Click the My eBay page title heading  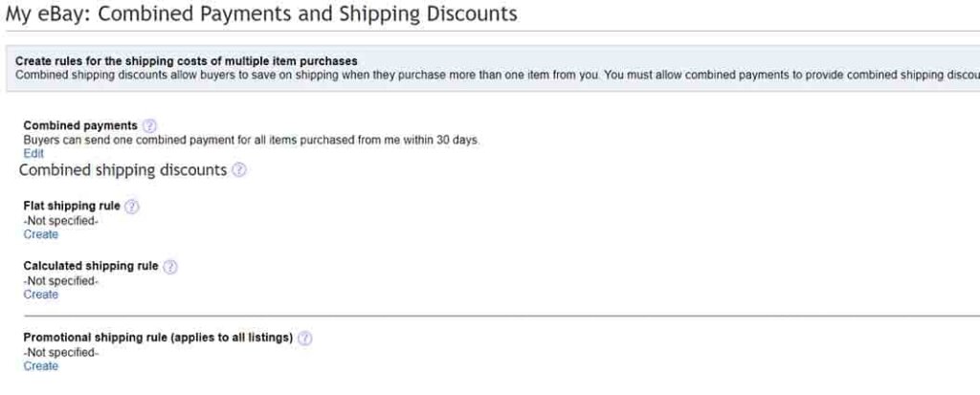(261, 13)
